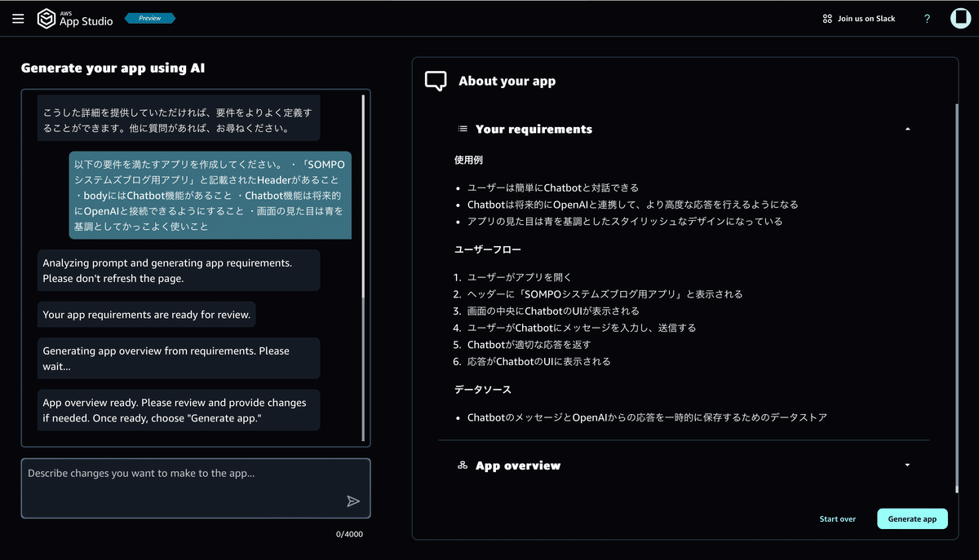Screen dimensions: 979x560
Task: Expand the App overview section chevron
Action: point(906,465)
